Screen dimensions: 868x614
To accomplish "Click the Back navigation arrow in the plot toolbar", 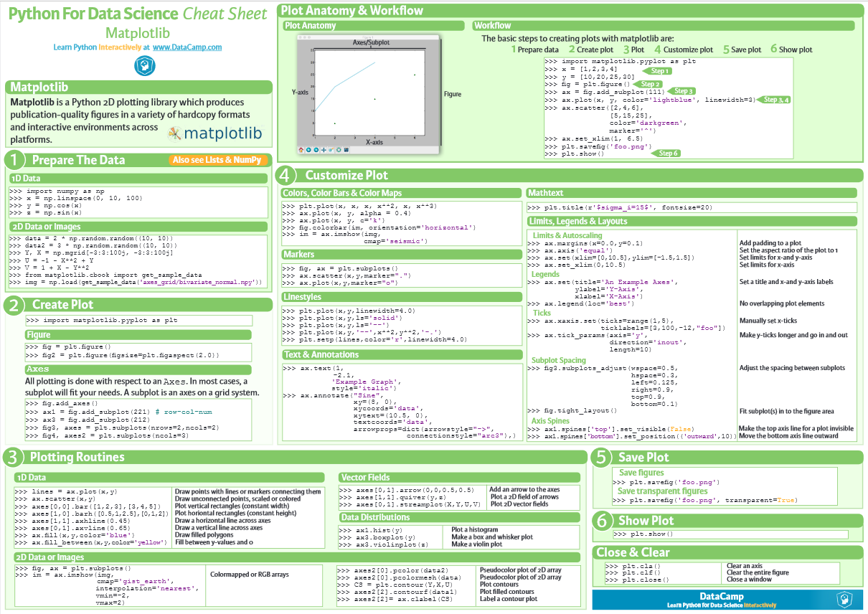I will click(308, 149).
